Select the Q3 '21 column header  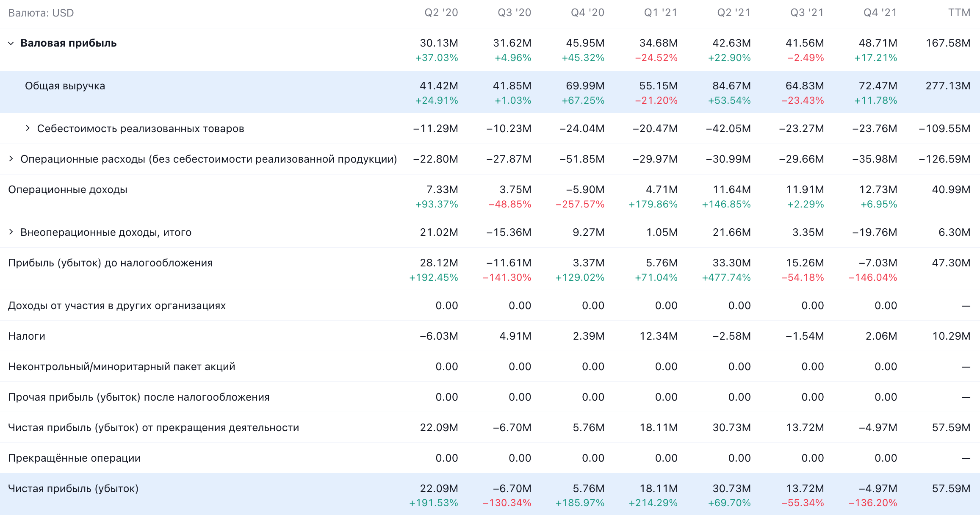807,13
